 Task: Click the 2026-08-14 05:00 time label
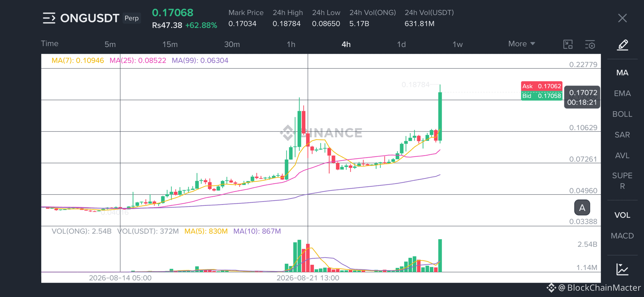[x=120, y=278]
